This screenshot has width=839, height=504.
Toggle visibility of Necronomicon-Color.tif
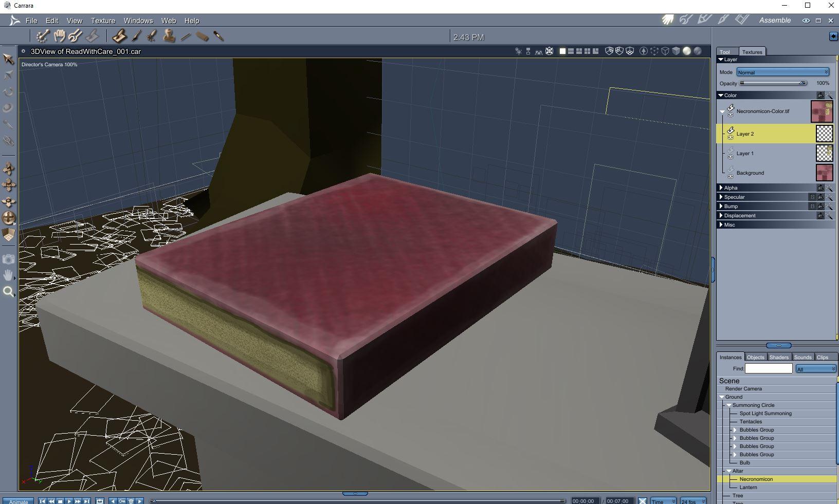[x=731, y=115]
